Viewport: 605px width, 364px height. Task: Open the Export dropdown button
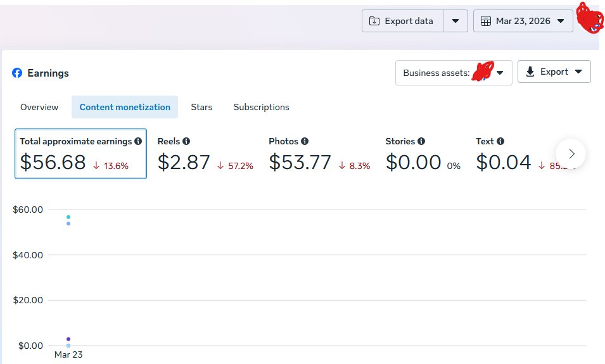pos(554,72)
